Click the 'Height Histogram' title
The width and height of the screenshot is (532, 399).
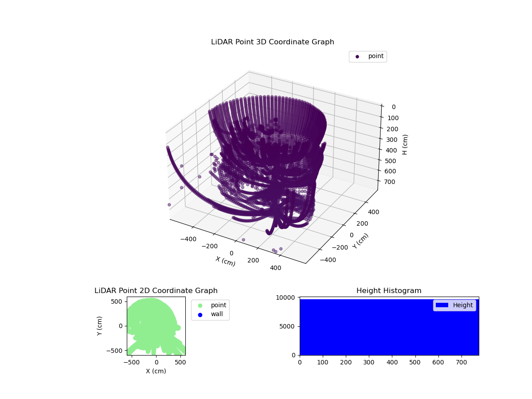click(389, 291)
